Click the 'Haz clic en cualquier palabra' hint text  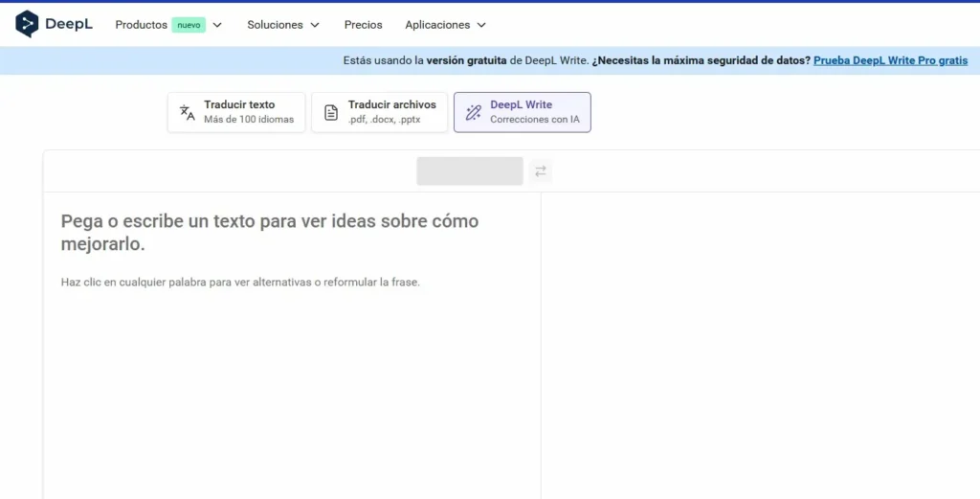[240, 282]
